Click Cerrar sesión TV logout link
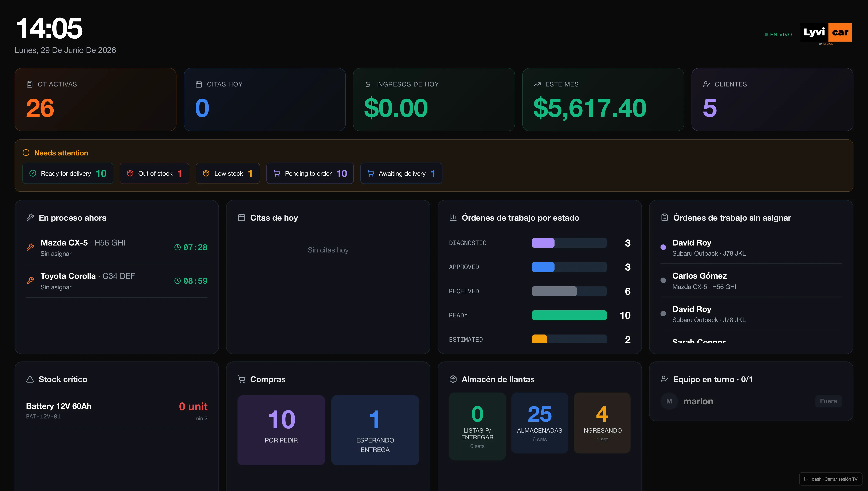868x491 pixels. click(831, 479)
